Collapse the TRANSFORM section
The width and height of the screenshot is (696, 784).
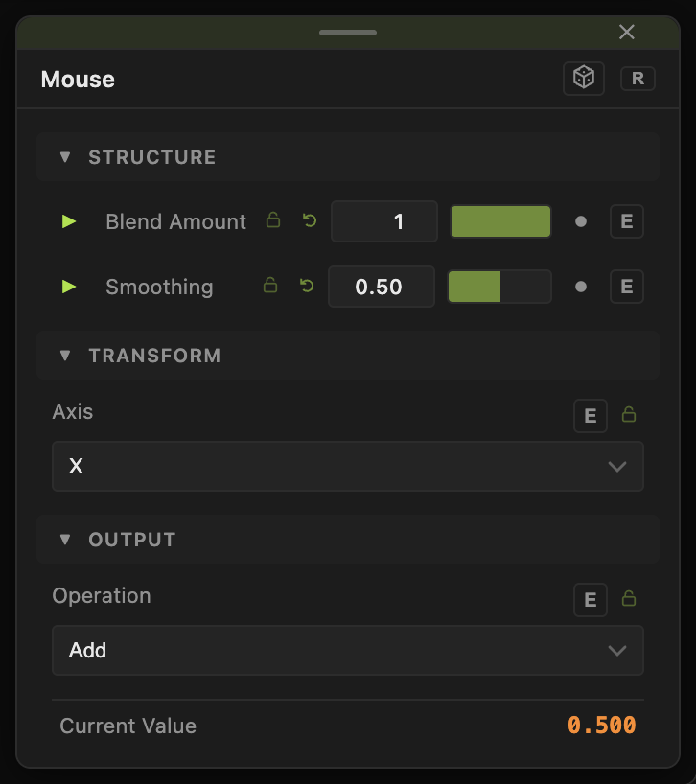point(348,356)
